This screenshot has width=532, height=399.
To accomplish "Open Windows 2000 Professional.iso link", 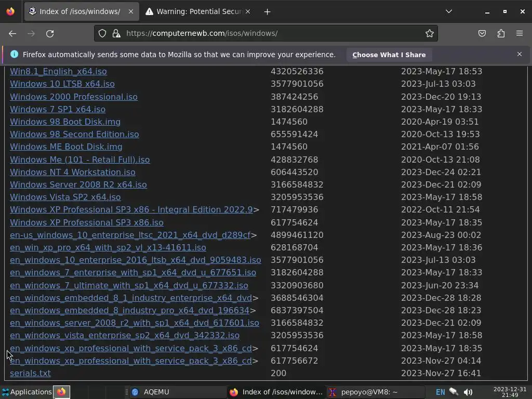I will [x=74, y=97].
